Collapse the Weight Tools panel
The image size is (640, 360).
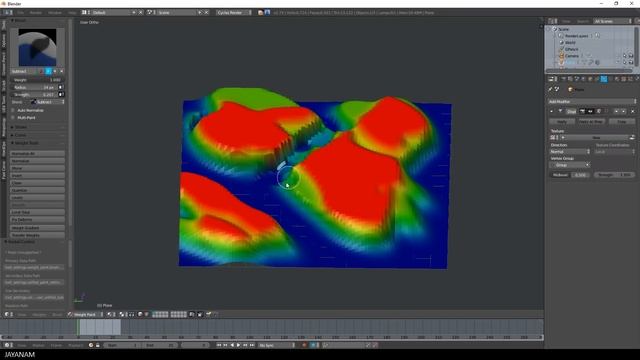25,143
